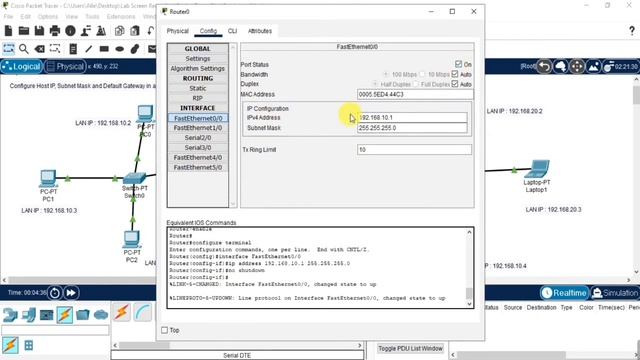The width and height of the screenshot is (640, 360).
Task: Switch to the Config tab in Router0
Action: point(208,31)
